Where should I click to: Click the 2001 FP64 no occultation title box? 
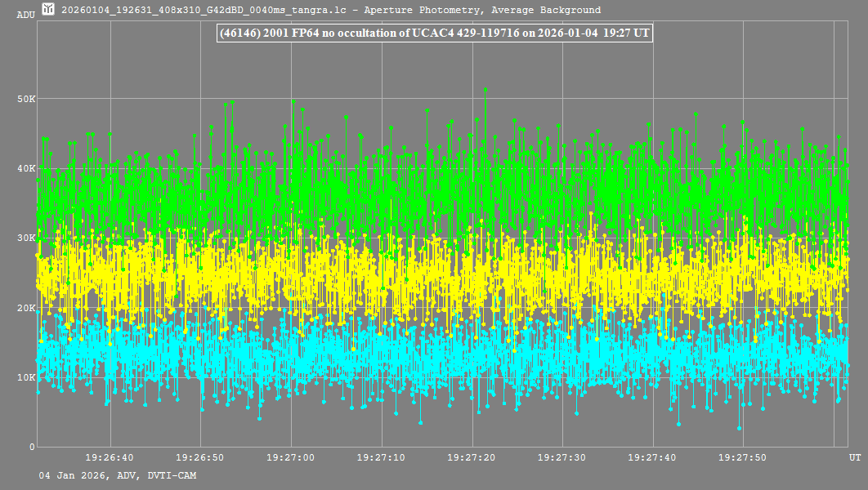coord(433,33)
